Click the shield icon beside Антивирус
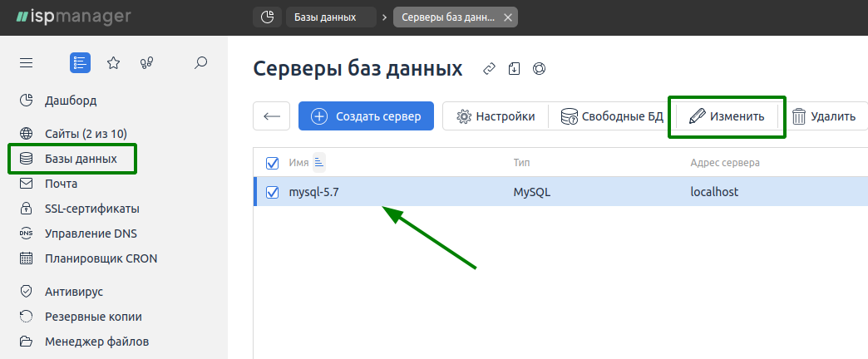868x359 pixels. tap(26, 291)
